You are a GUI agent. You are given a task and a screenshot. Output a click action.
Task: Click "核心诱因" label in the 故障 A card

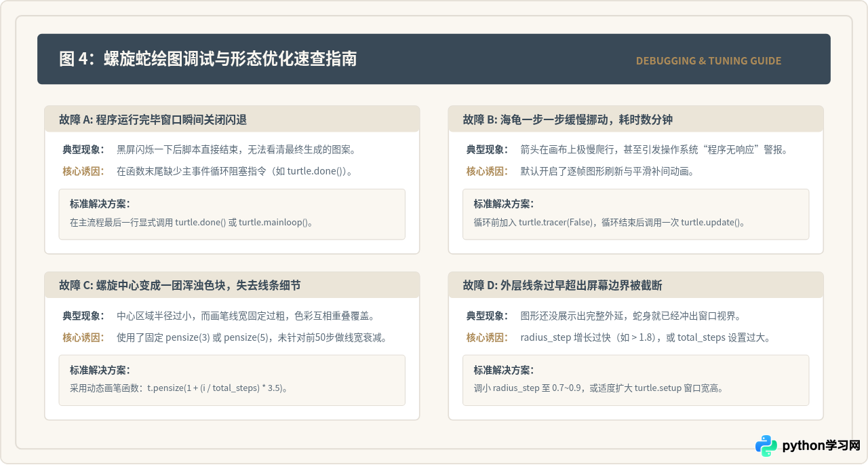coord(83,171)
